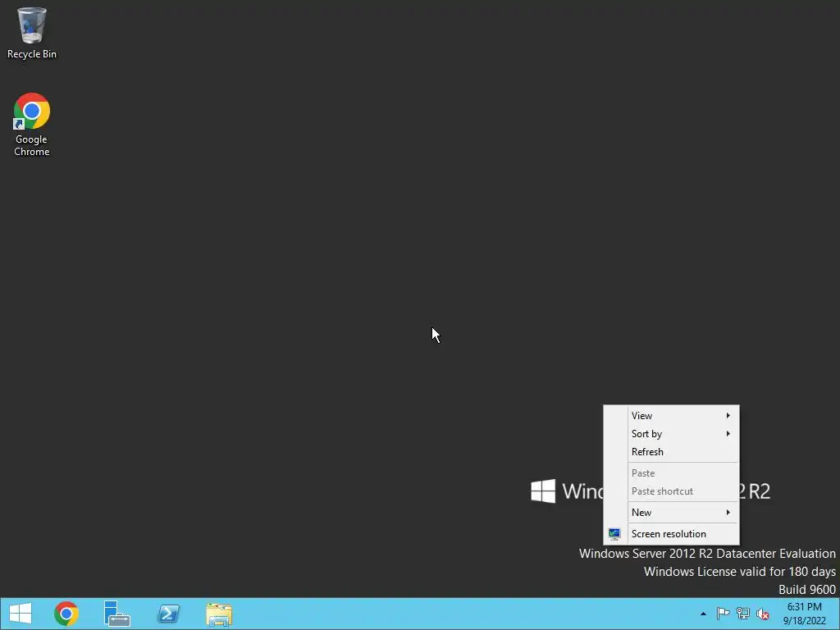Screen dimensions: 840x630
Task: Launch Chrome from the taskbar
Action: 66,614
